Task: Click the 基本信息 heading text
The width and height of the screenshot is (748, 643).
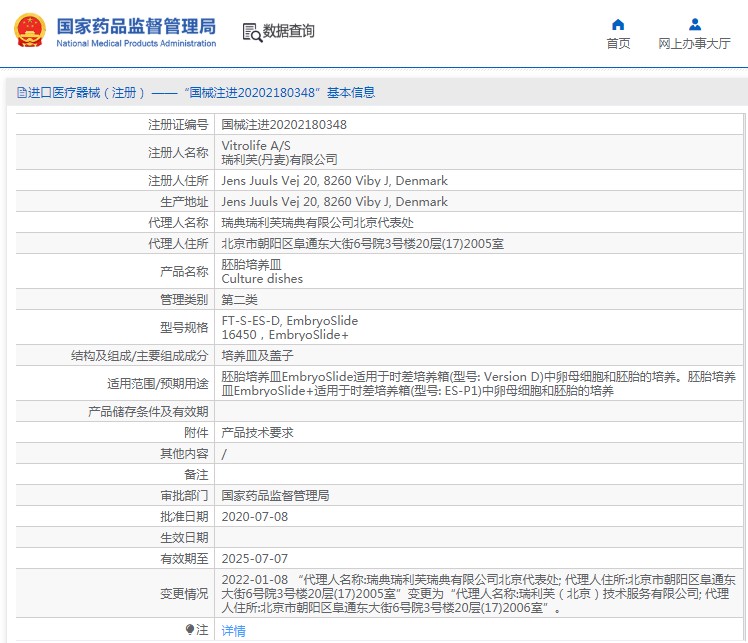Action: (351, 93)
